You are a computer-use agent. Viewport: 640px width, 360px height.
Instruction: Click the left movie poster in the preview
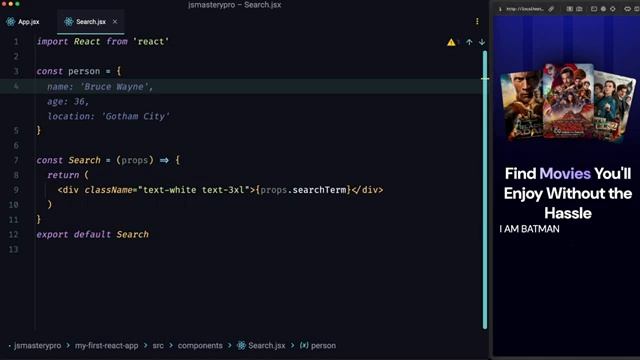(521, 105)
